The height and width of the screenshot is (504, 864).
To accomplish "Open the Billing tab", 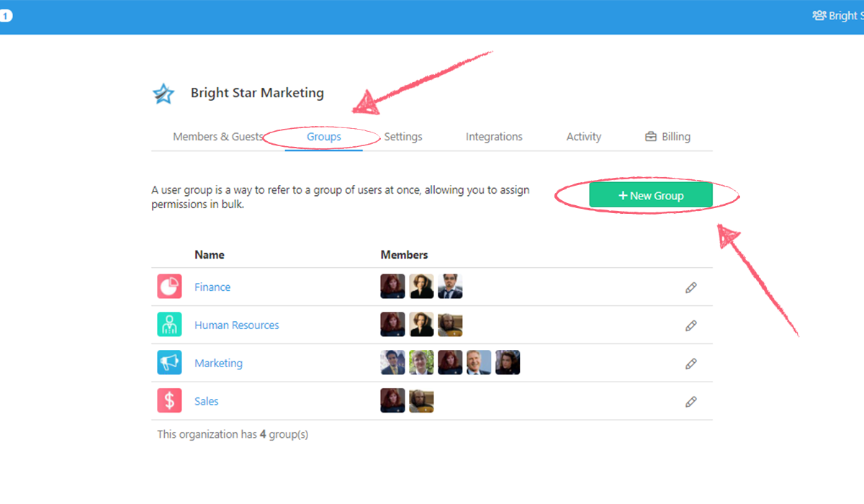I will (x=667, y=137).
